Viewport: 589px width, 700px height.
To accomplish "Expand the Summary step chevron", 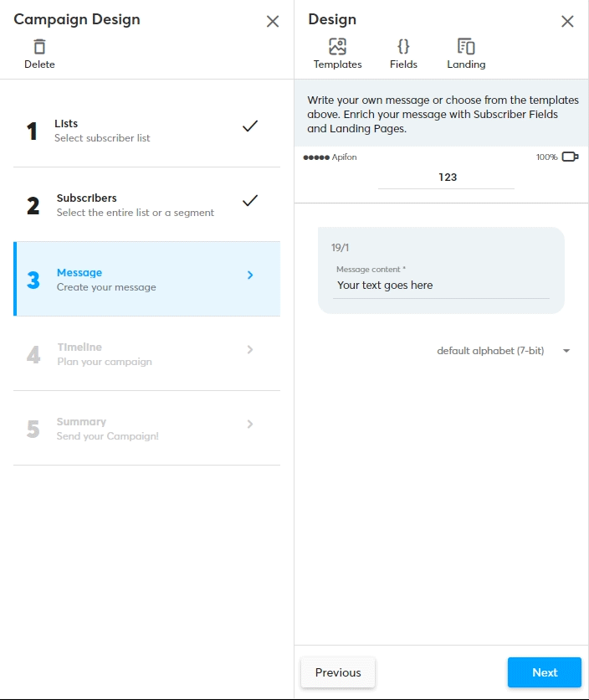I will click(250, 425).
